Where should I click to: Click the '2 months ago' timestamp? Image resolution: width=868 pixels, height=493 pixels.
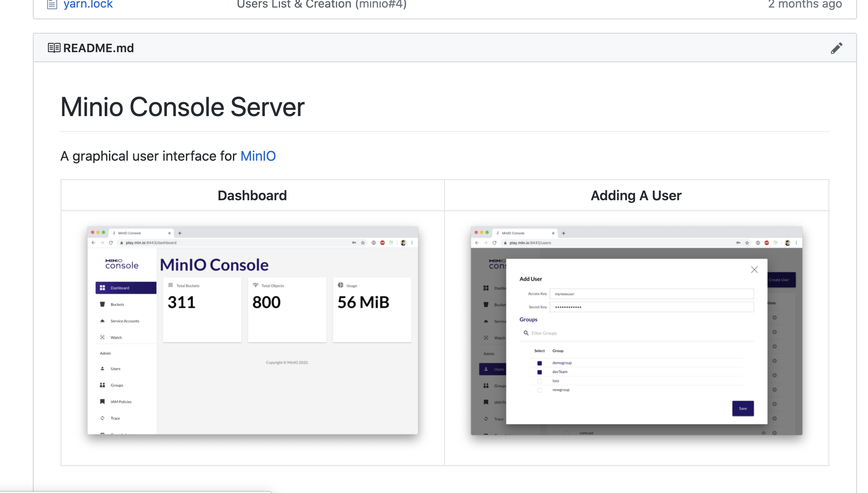pyautogui.click(x=805, y=5)
